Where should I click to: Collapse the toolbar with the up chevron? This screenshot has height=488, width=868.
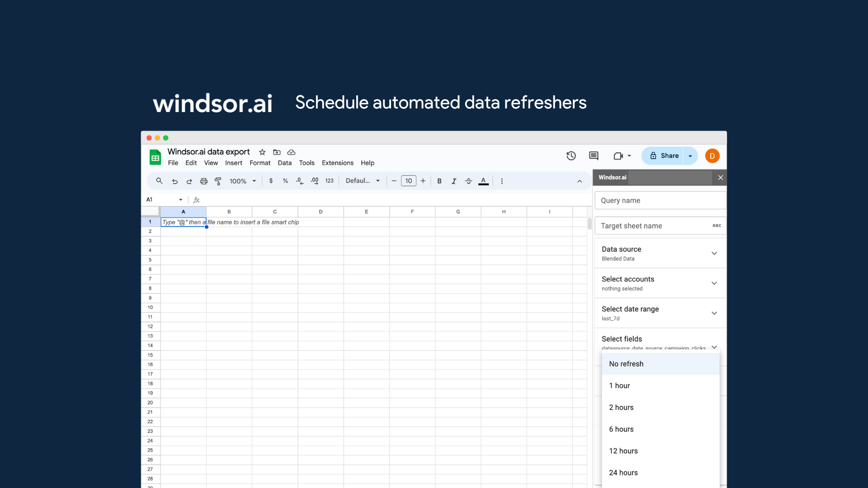[x=580, y=181]
